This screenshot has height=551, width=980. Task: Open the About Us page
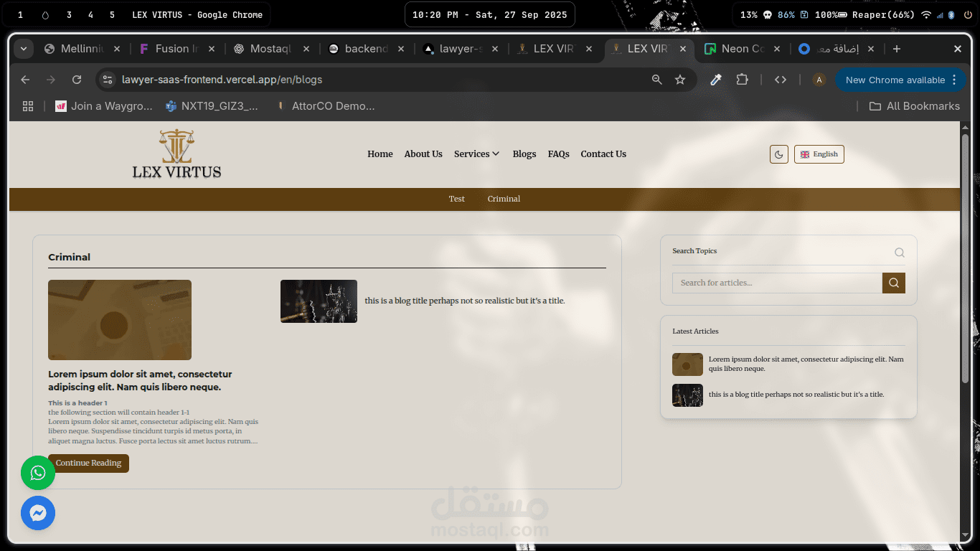click(423, 154)
